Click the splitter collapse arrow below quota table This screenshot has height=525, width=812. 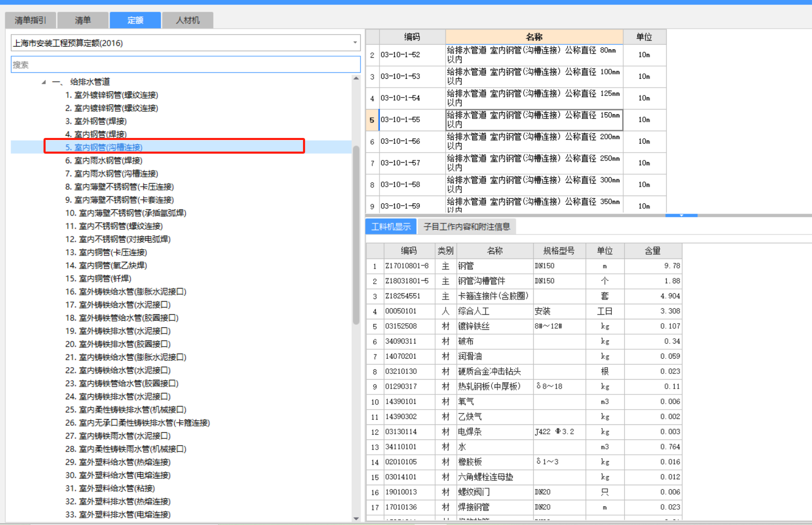coord(681,215)
